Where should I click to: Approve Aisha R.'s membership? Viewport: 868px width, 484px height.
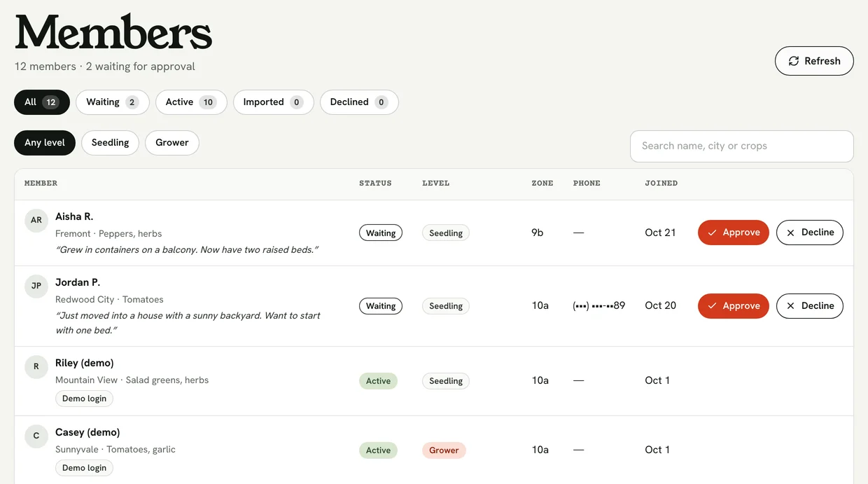[x=734, y=233]
